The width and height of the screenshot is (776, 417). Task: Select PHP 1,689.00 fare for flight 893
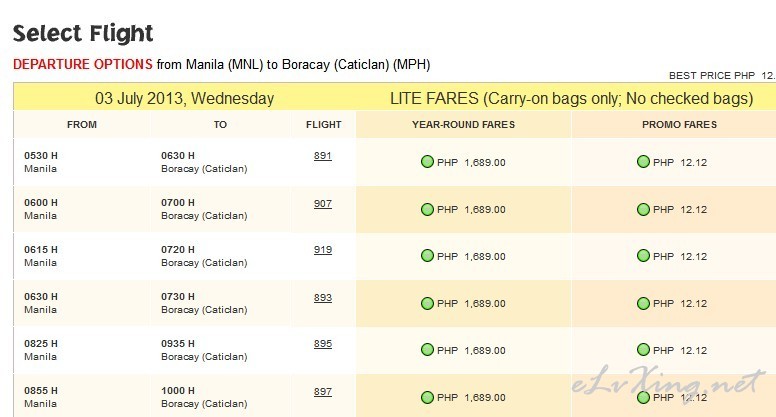click(427, 303)
